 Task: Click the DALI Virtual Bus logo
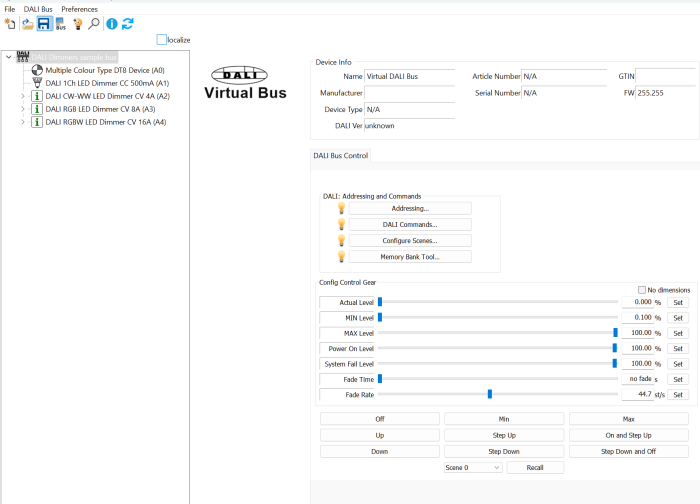(245, 83)
